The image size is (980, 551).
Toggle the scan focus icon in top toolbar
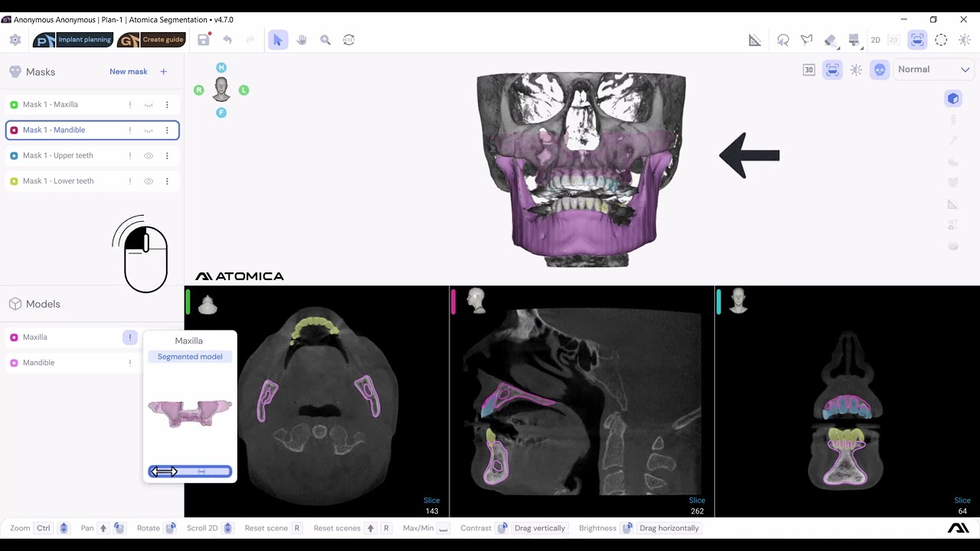pos(917,40)
